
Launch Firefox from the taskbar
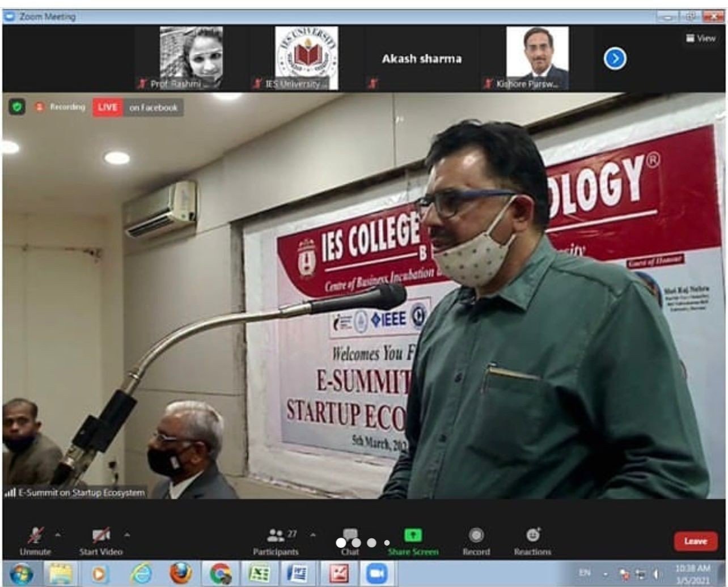tap(181, 574)
